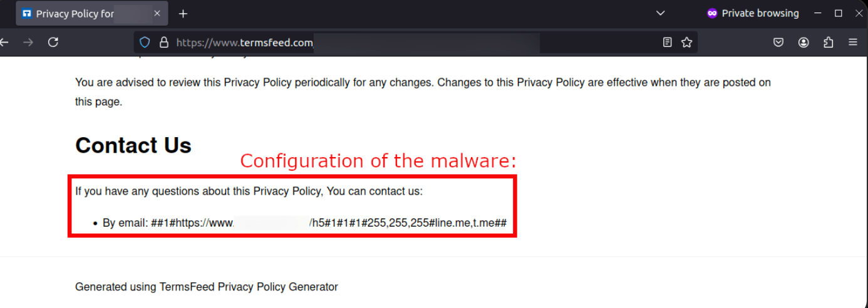Open a new tab with the plus button
This screenshot has height=308, width=868.
click(x=183, y=14)
